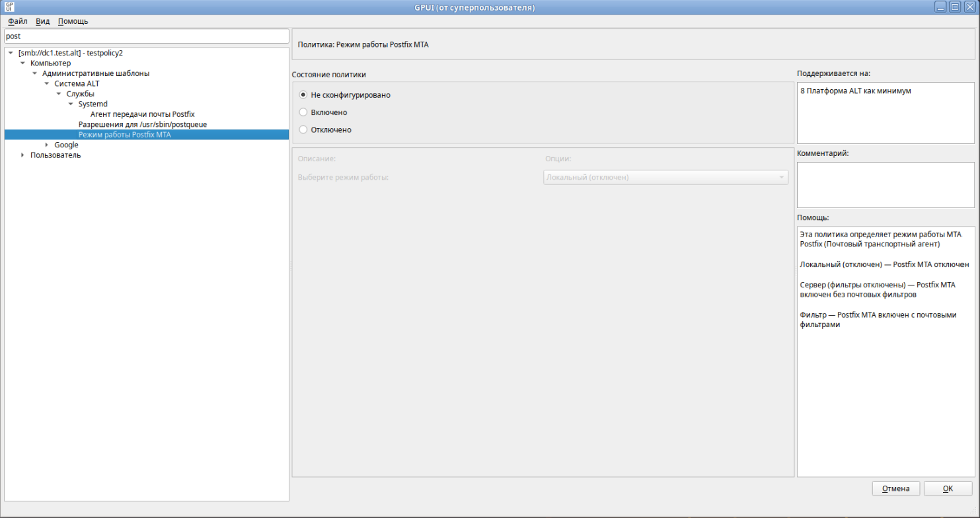The height and width of the screenshot is (518, 980).
Task: Expand the Google tree node arrow
Action: tap(46, 145)
